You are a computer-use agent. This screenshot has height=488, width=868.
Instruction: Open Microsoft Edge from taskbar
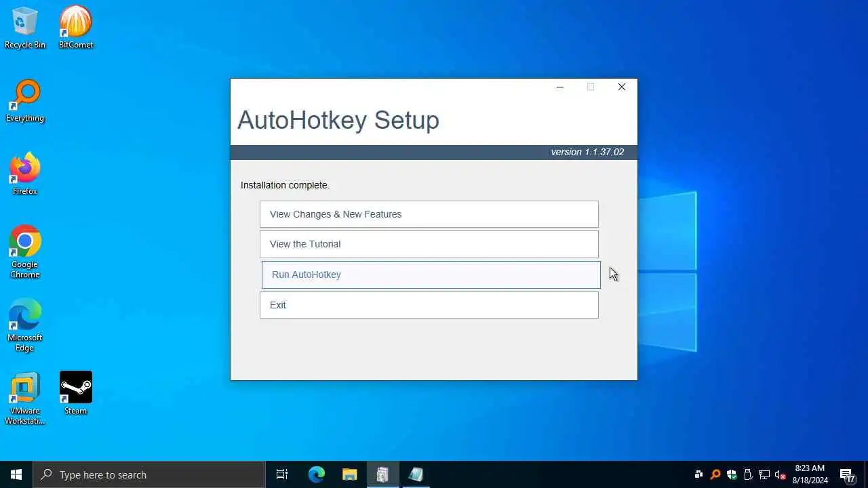tap(317, 474)
